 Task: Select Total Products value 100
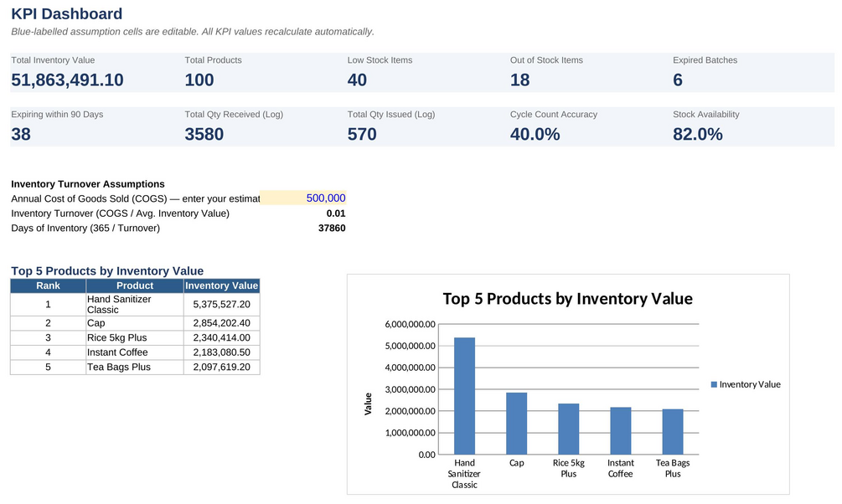(199, 80)
